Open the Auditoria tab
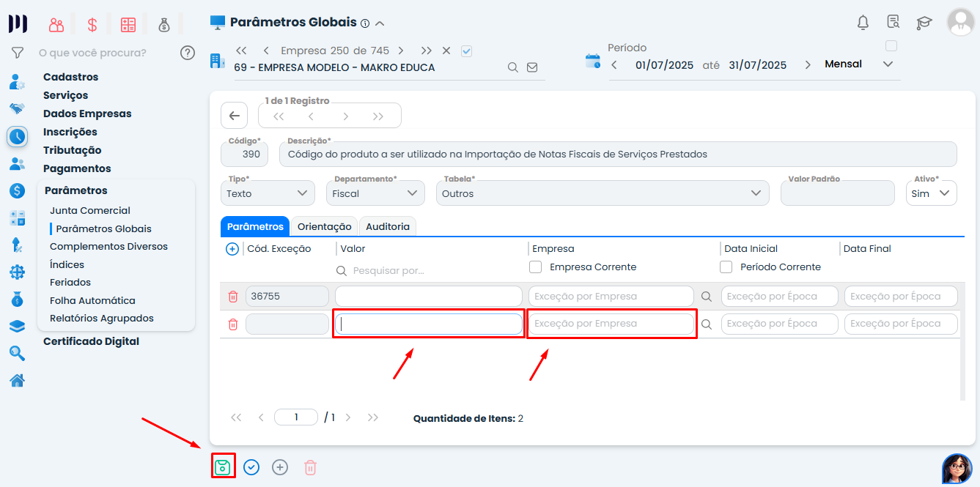Viewport: 980px width, 487px height. tap(387, 226)
